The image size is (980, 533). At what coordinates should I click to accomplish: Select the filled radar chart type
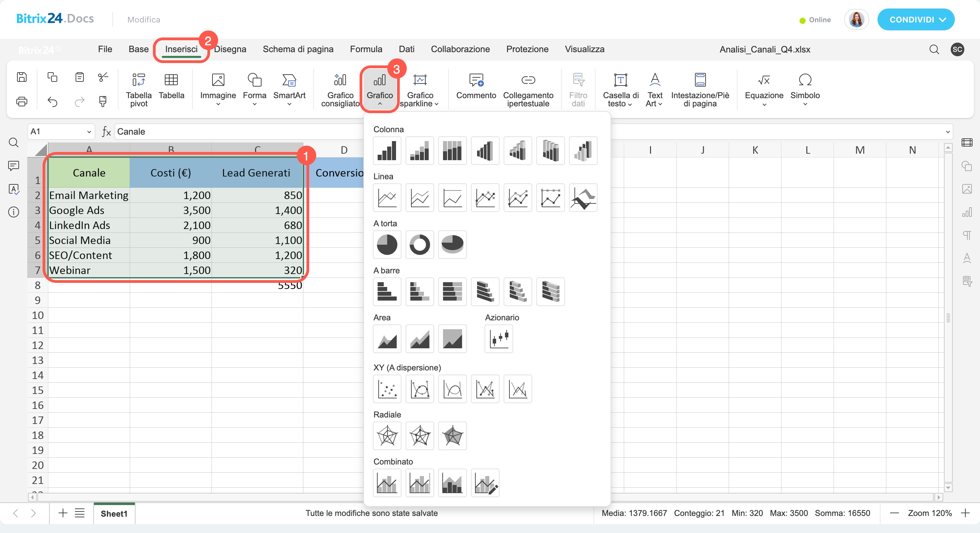point(452,436)
